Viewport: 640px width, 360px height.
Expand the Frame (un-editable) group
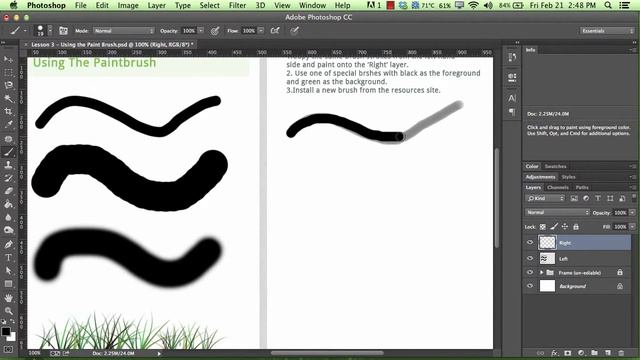coord(542,272)
